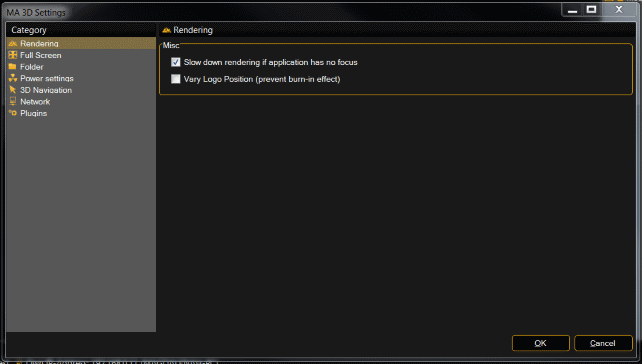Click the Full Screen category icon

13,55
